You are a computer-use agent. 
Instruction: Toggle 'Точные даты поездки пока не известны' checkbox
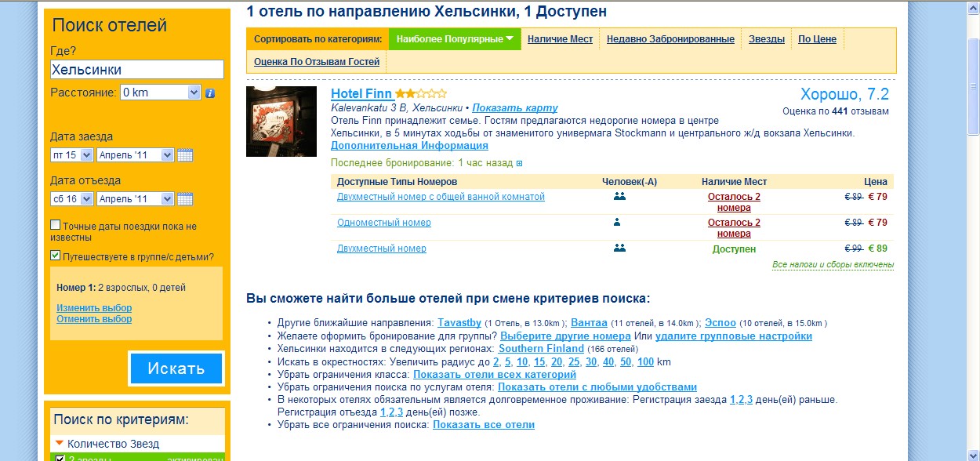(56, 226)
